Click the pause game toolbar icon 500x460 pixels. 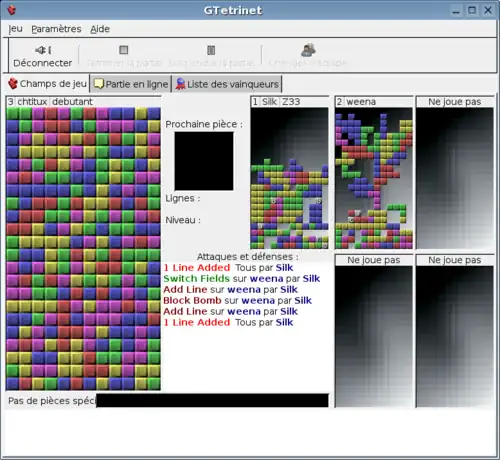[211, 50]
